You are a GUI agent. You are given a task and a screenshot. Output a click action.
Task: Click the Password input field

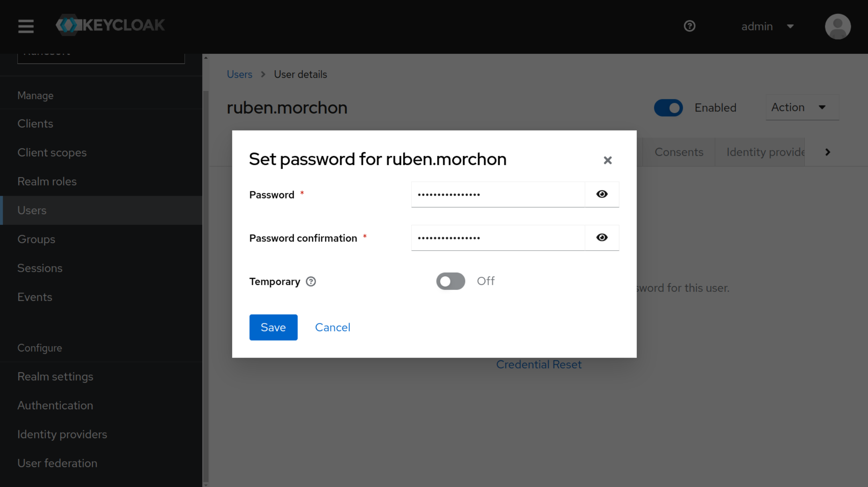[498, 194]
